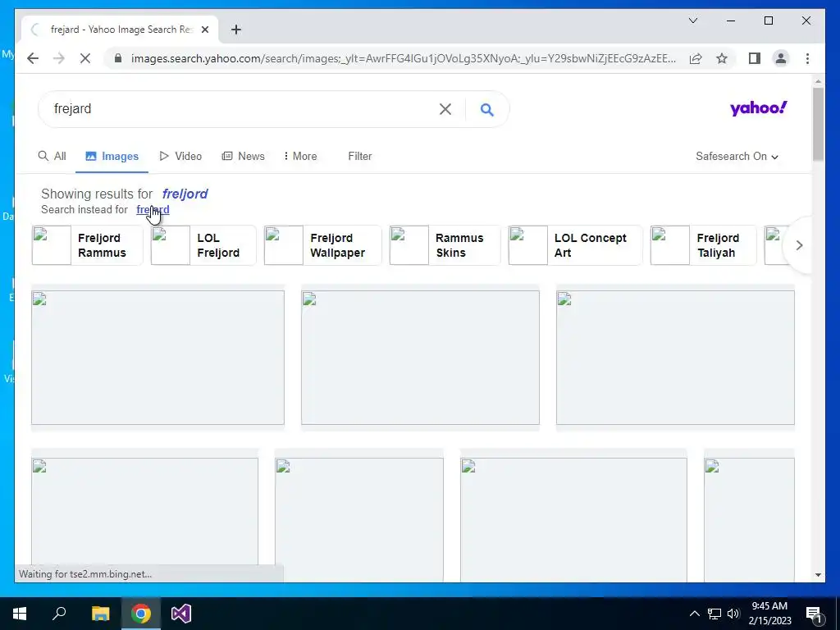The height and width of the screenshot is (630, 840).
Task: Click the forward navigation arrow
Action: [x=59, y=58]
